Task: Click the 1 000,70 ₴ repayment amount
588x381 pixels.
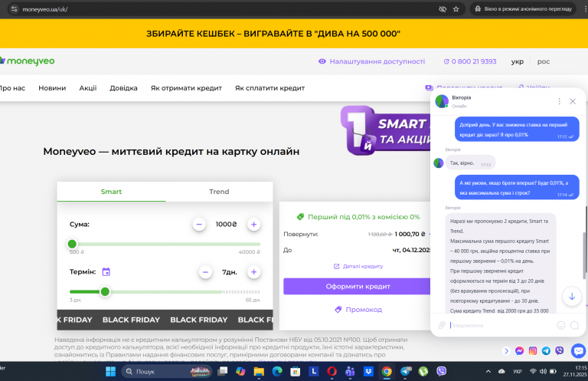Action: [x=410, y=234]
